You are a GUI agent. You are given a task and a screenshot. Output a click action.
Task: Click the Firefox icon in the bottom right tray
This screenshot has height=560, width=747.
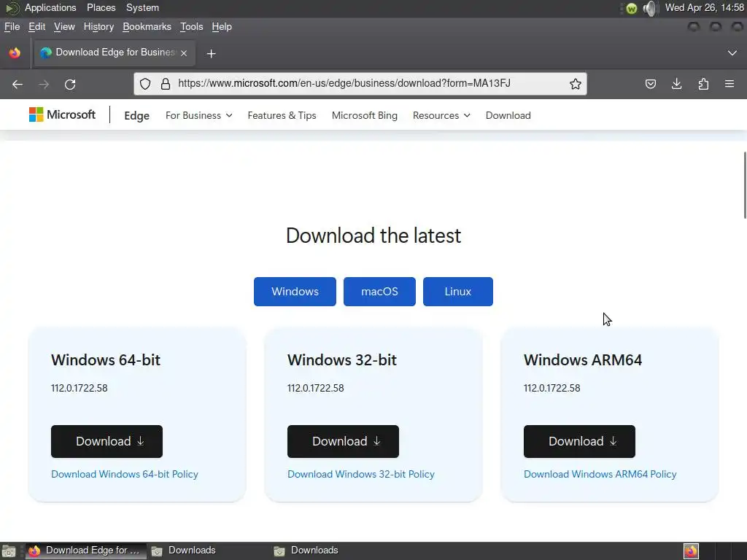(x=691, y=551)
